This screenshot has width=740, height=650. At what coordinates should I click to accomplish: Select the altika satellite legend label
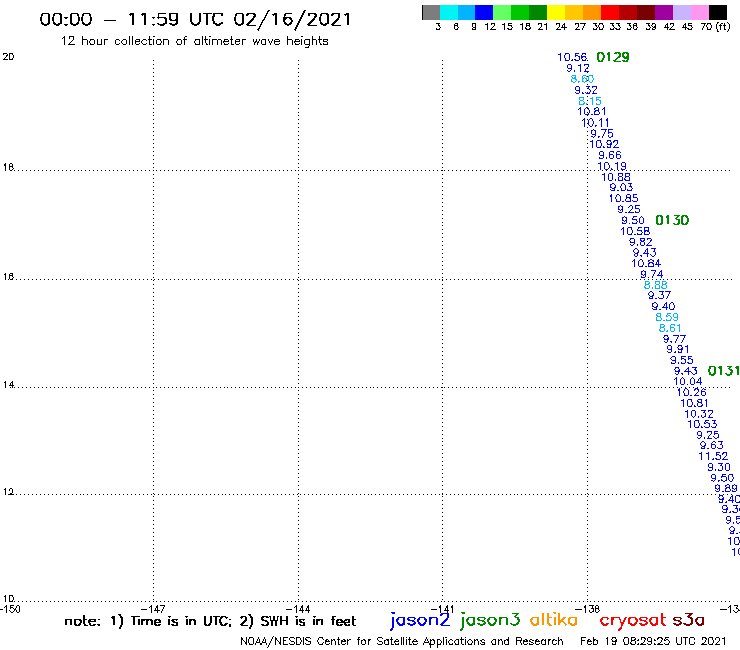coord(554,620)
